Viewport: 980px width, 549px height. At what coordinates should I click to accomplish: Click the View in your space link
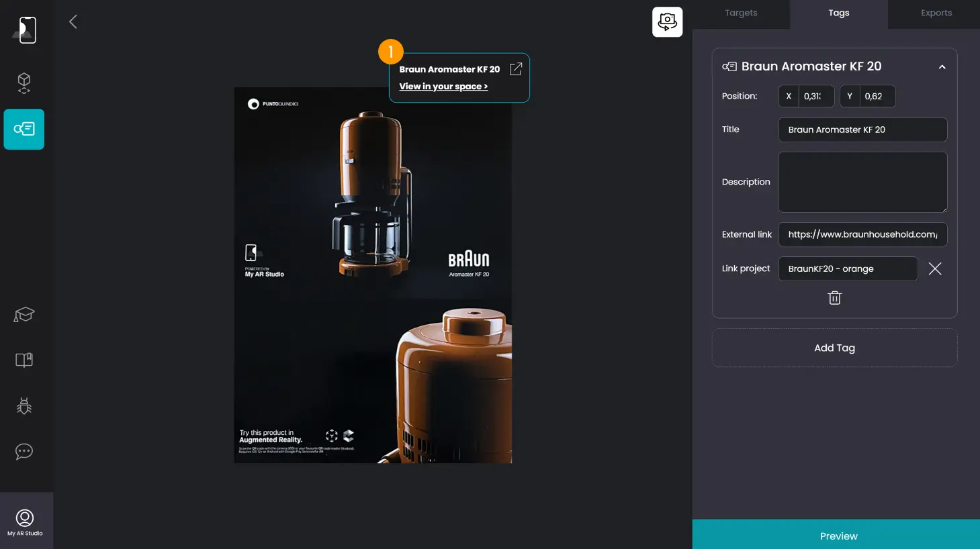tap(443, 87)
